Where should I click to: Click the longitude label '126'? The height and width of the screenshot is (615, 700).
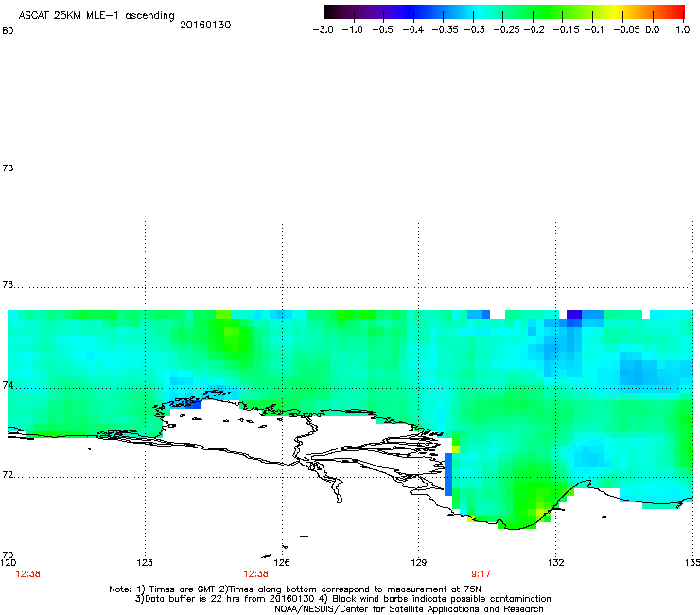click(x=282, y=562)
